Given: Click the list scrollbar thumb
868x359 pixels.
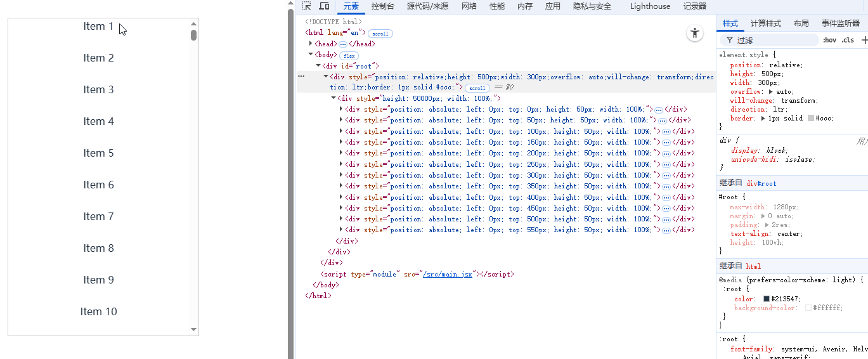Looking at the screenshot, I should [x=194, y=35].
